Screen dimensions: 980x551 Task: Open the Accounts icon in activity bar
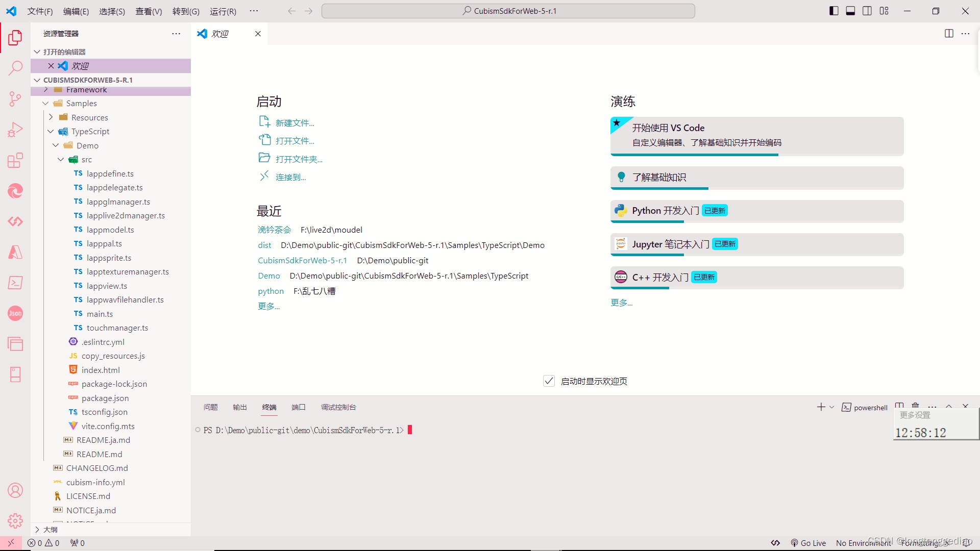15,490
